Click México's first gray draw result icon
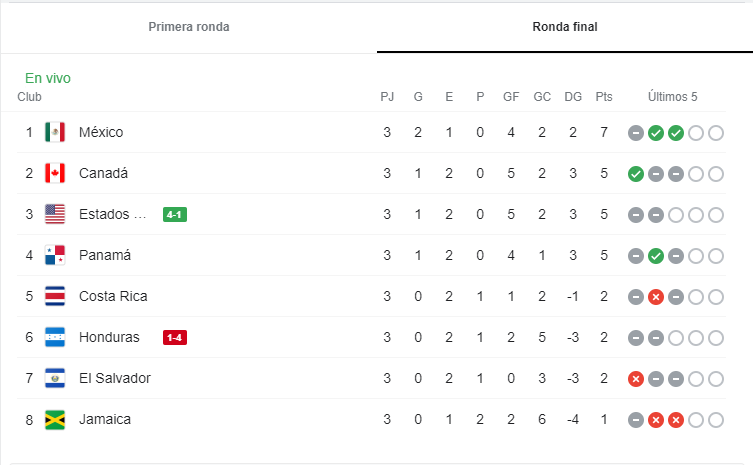The height and width of the screenshot is (465, 753). [636, 133]
